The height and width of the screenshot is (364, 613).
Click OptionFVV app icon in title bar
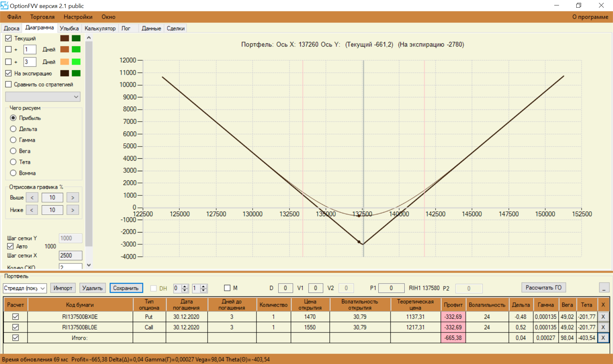(4, 5)
